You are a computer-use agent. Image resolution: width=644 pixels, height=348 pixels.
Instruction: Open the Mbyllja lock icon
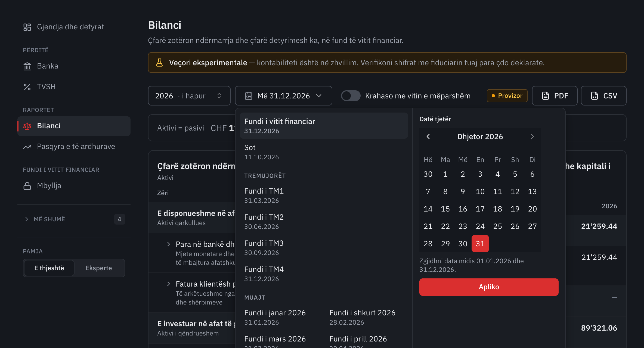tap(27, 186)
